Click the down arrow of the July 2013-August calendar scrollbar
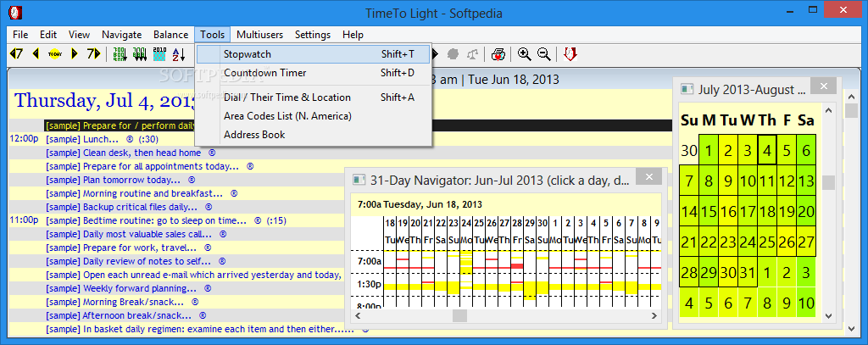The height and width of the screenshot is (345, 868). (x=829, y=315)
